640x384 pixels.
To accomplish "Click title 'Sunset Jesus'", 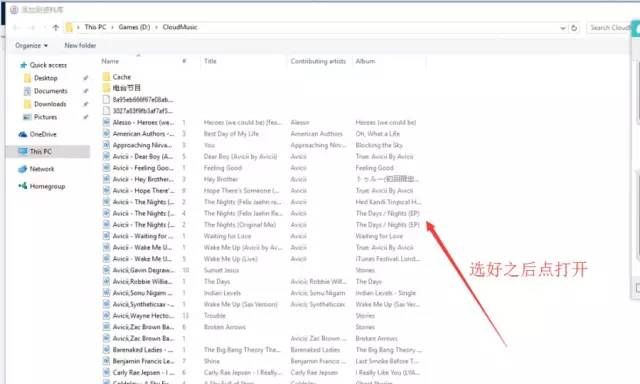I will (221, 270).
